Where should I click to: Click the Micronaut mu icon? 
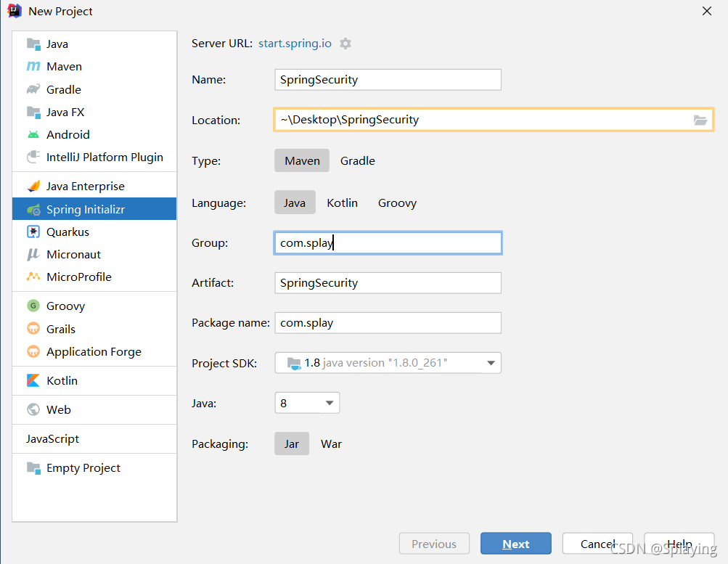(x=33, y=254)
